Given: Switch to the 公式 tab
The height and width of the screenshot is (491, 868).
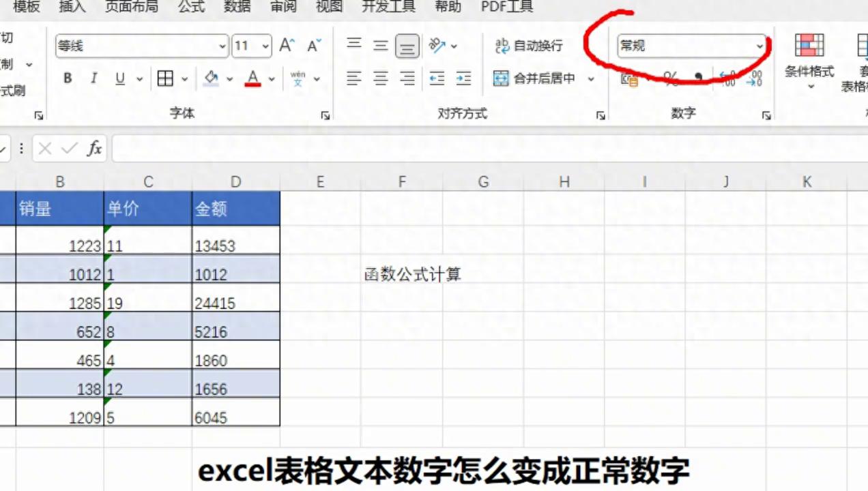Looking at the screenshot, I should coord(191,7).
